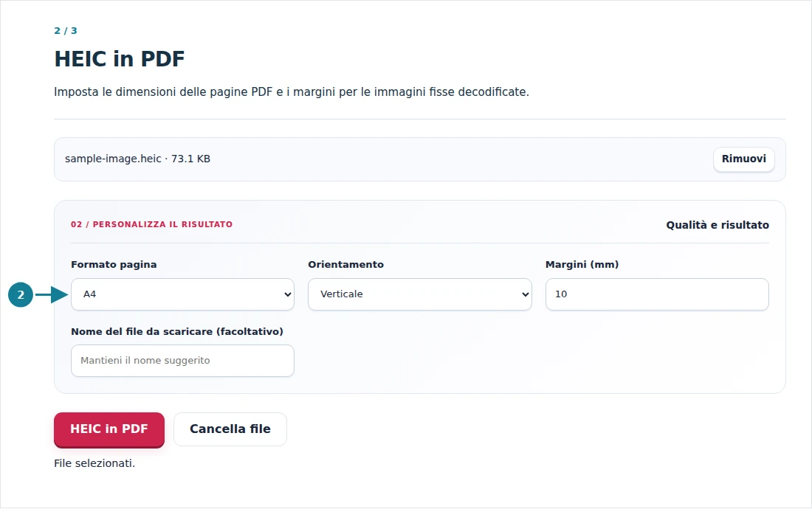Focus the download file name field

(x=182, y=361)
